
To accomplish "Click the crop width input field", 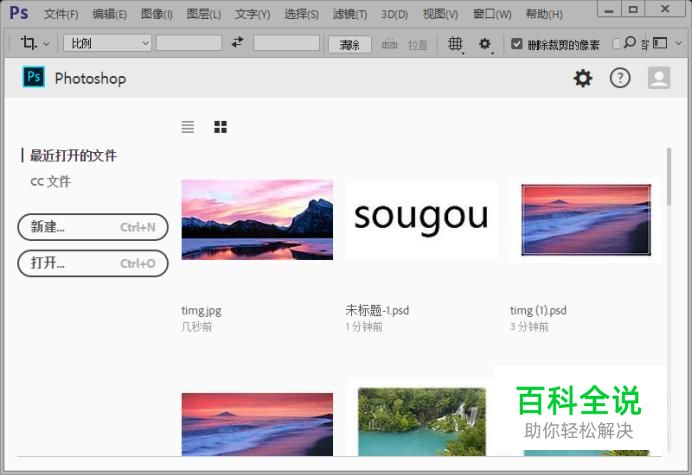I will pyautogui.click(x=189, y=43).
